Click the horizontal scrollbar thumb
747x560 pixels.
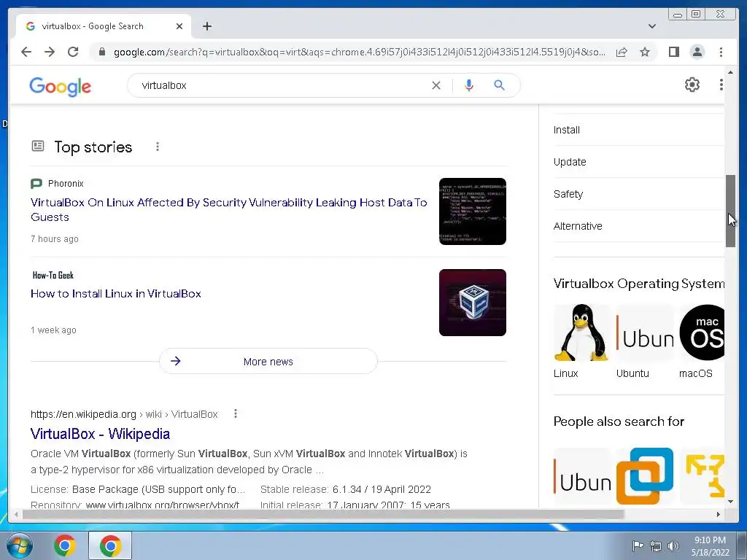pos(323,514)
